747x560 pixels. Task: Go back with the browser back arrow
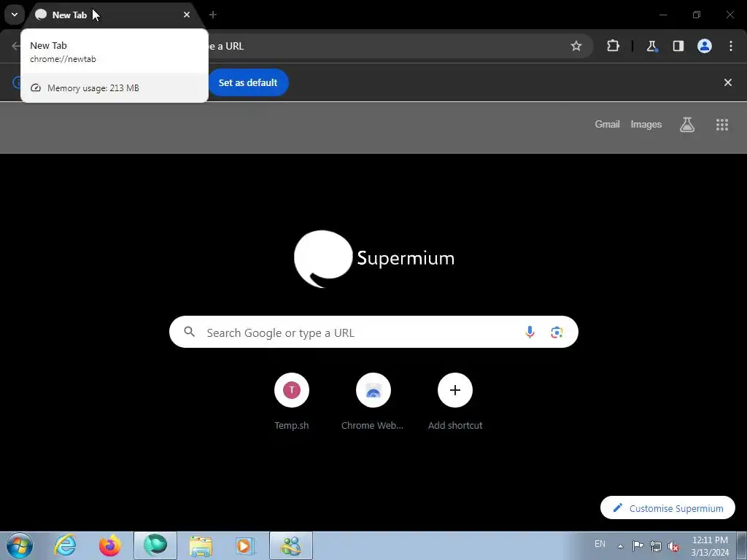coord(16,46)
